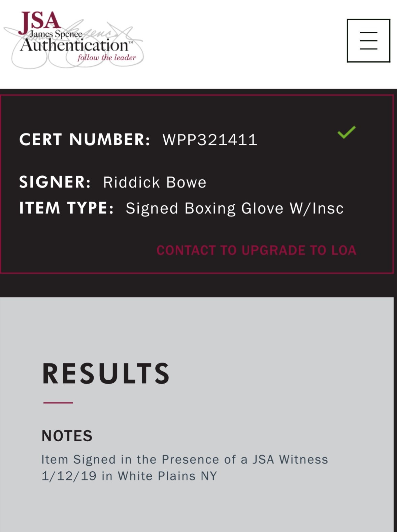Image resolution: width=397 pixels, height=532 pixels.
Task: Click the green verification checkmark
Action: pos(346,132)
